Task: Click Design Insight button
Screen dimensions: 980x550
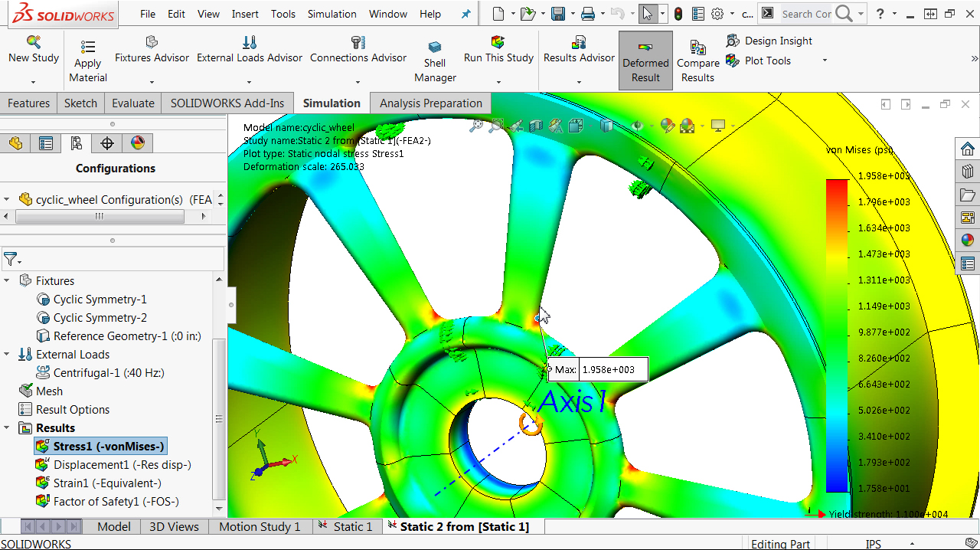Action: tap(769, 41)
